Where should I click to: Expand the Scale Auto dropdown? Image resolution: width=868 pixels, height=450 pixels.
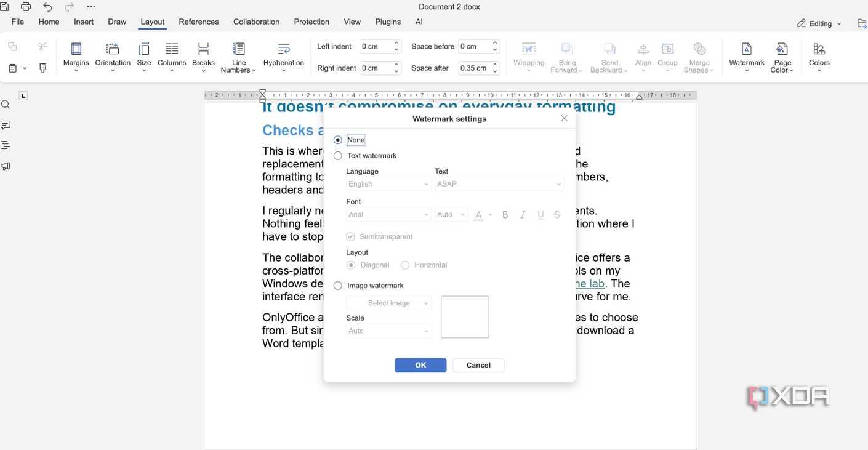388,331
